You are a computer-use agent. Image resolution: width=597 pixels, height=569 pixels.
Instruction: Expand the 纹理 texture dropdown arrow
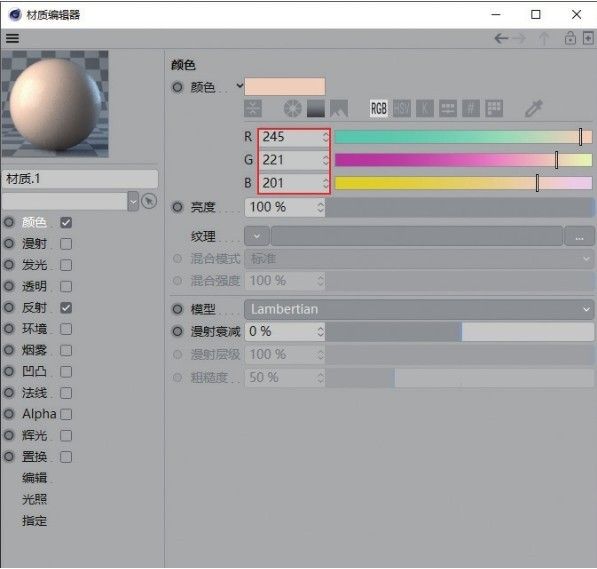click(x=257, y=236)
